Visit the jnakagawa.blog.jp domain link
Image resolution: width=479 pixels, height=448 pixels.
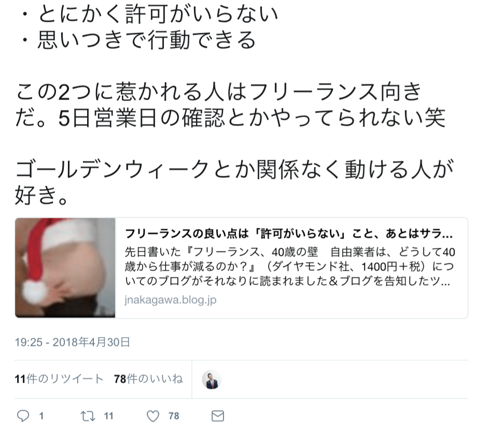coord(171,300)
